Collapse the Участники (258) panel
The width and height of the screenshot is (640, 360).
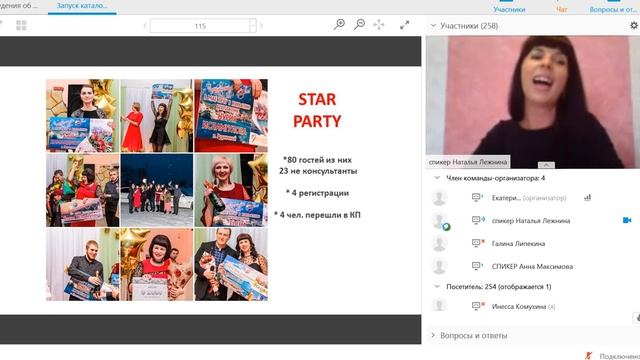[433, 25]
